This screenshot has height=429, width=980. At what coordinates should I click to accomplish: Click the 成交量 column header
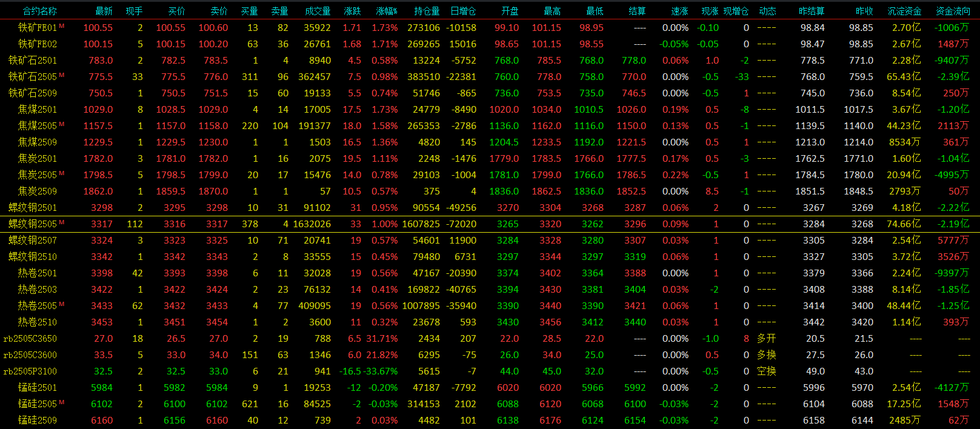(318, 11)
